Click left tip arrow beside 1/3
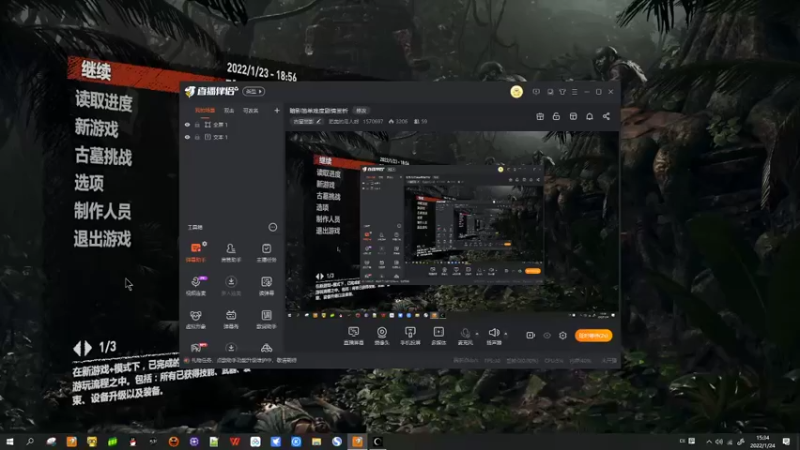The height and width of the screenshot is (450, 800). [x=77, y=348]
